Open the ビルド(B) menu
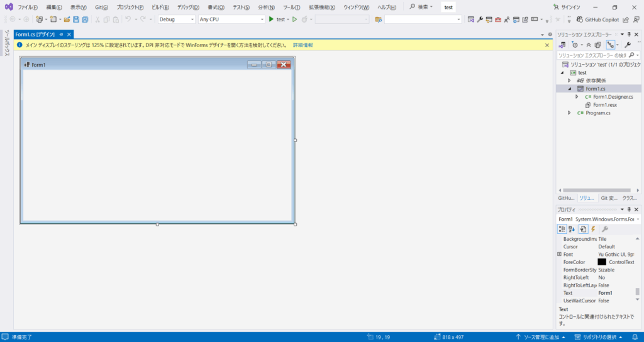The height and width of the screenshot is (342, 644). (x=160, y=7)
